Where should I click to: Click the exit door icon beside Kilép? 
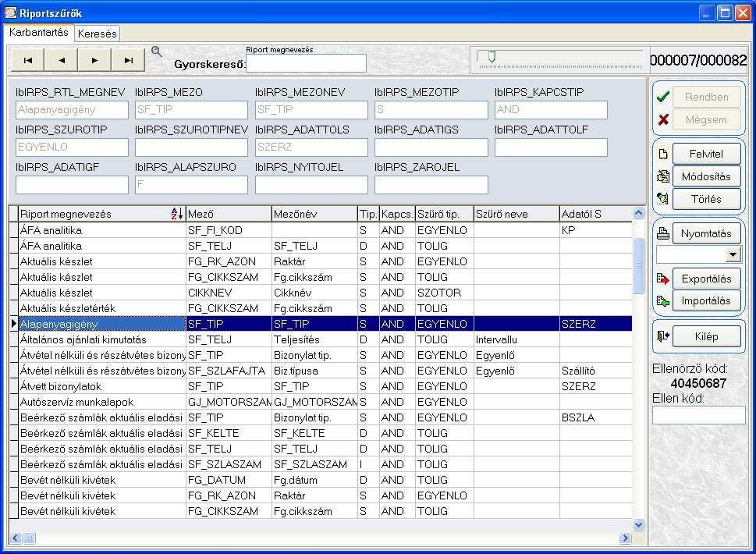(663, 336)
